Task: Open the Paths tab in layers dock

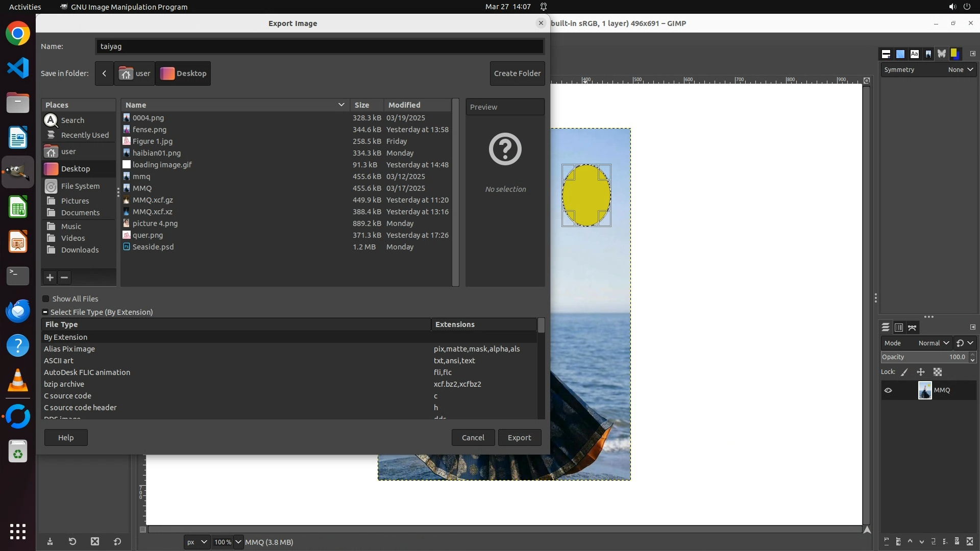Action: [x=912, y=328]
